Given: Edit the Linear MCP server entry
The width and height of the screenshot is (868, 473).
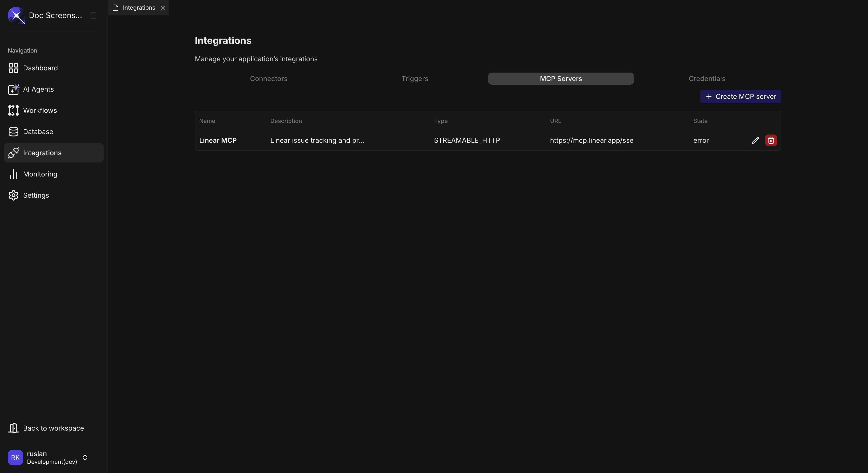Looking at the screenshot, I should click(x=756, y=140).
